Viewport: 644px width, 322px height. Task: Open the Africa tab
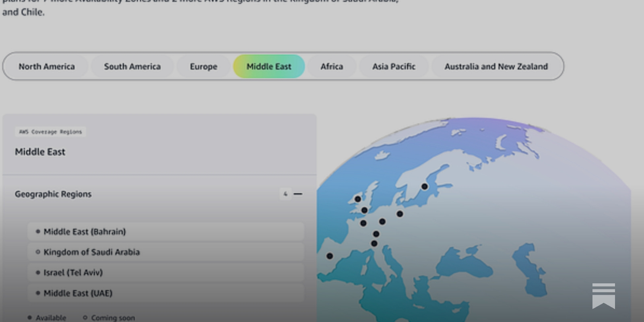[x=332, y=66]
